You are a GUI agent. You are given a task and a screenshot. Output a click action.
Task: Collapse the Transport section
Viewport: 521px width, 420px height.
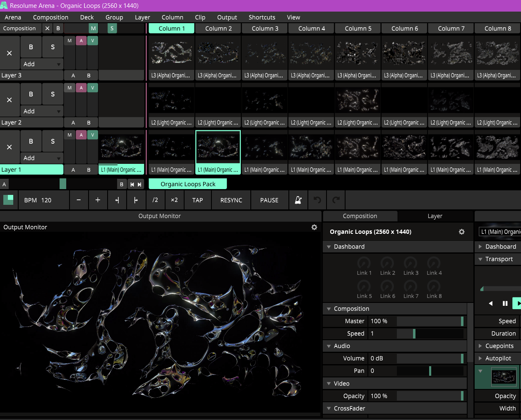click(480, 259)
